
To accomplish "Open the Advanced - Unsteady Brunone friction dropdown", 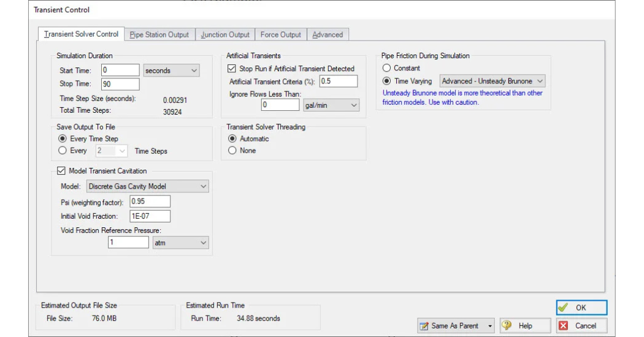I will point(493,81).
